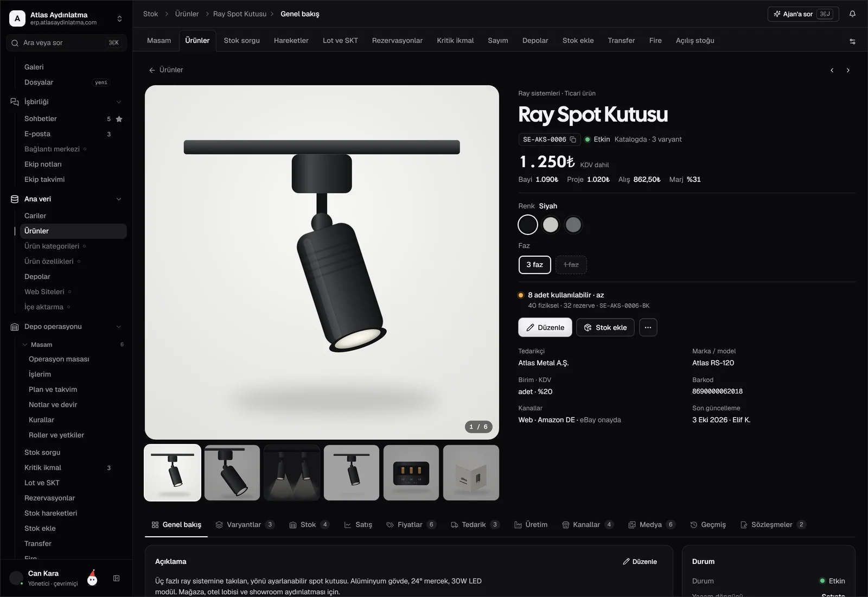Screen dimensions: 868x597
Task: Open the packaging box thumbnail
Action: (471, 473)
